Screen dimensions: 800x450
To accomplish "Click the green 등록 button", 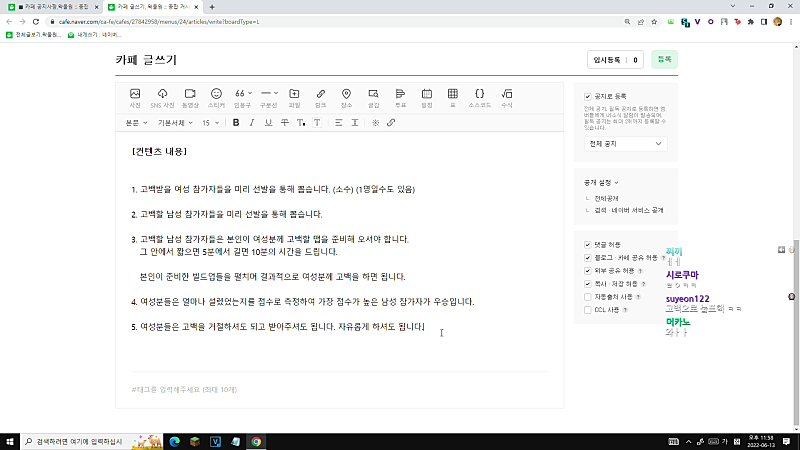I will point(664,60).
